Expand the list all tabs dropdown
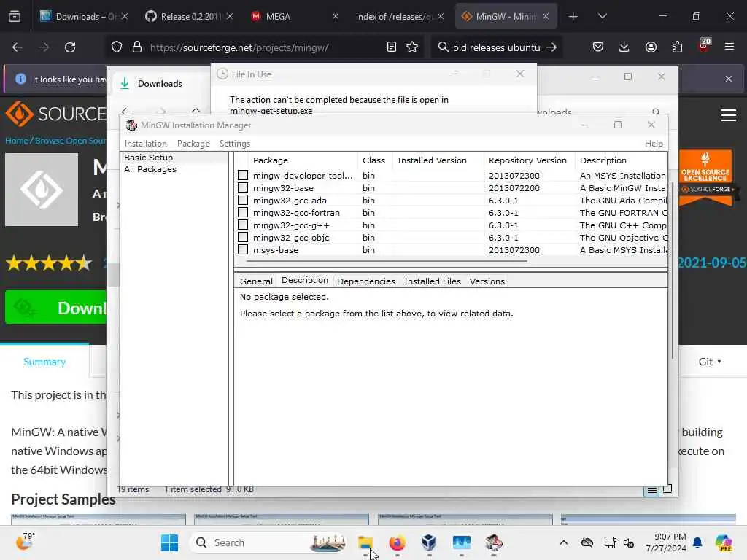Viewport: 747px width, 560px height. pyautogui.click(x=603, y=17)
